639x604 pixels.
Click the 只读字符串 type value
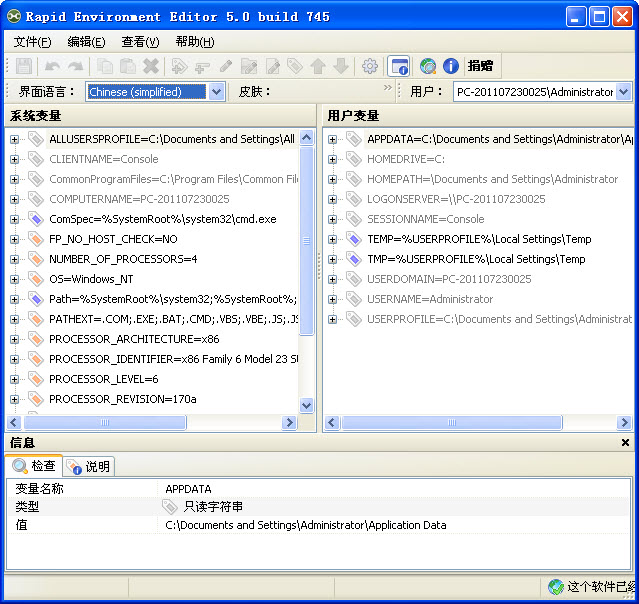pyautogui.click(x=213, y=507)
